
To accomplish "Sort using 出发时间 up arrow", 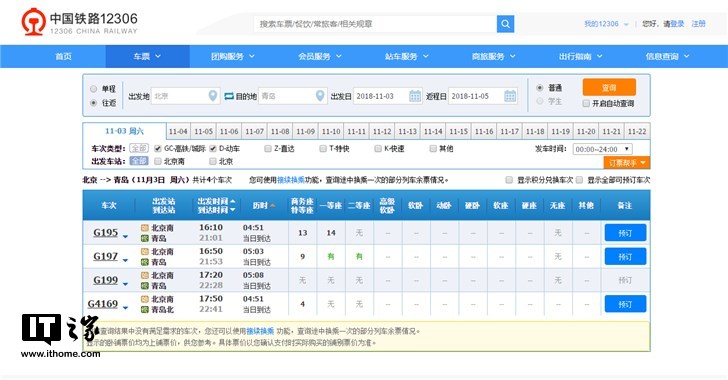I will (232, 201).
